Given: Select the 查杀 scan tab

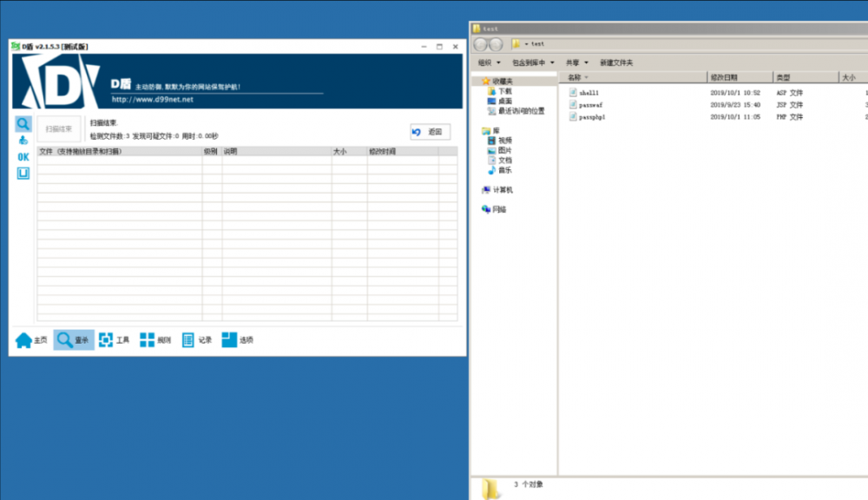Looking at the screenshot, I should [x=73, y=340].
